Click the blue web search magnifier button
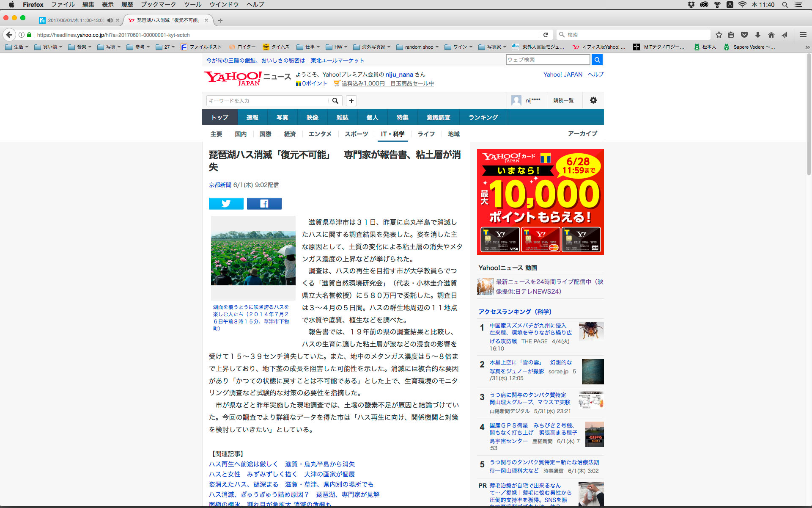 597,60
